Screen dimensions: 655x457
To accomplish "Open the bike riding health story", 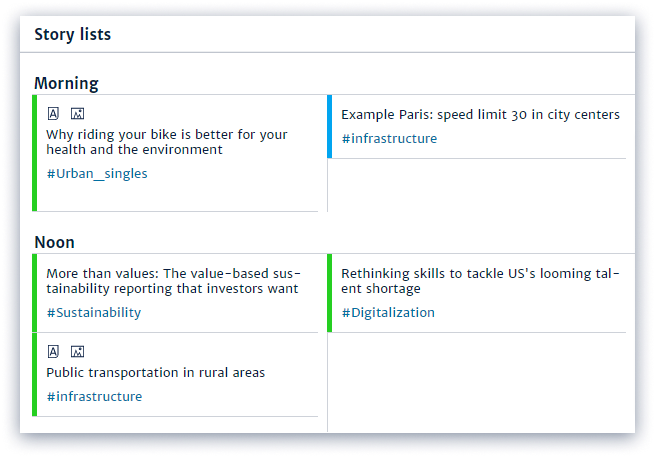I will pyautogui.click(x=167, y=142).
